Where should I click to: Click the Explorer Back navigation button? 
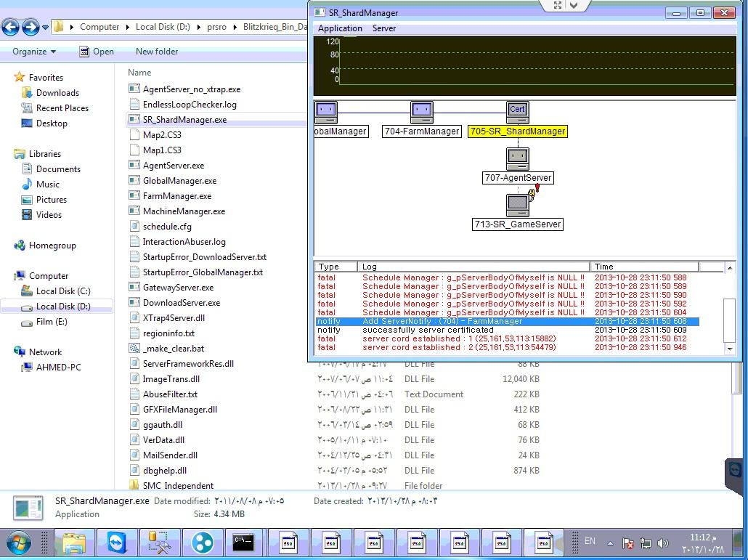10,27
